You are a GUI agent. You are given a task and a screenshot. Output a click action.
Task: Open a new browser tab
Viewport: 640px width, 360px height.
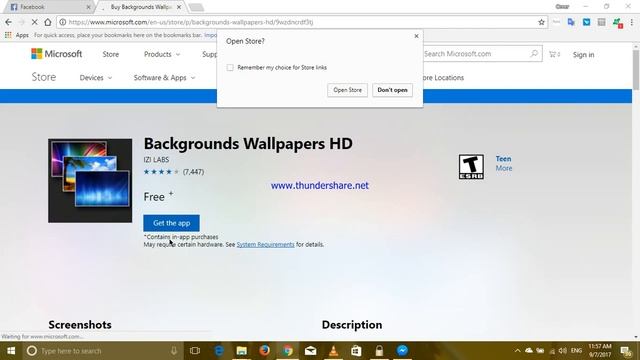tap(196, 7)
